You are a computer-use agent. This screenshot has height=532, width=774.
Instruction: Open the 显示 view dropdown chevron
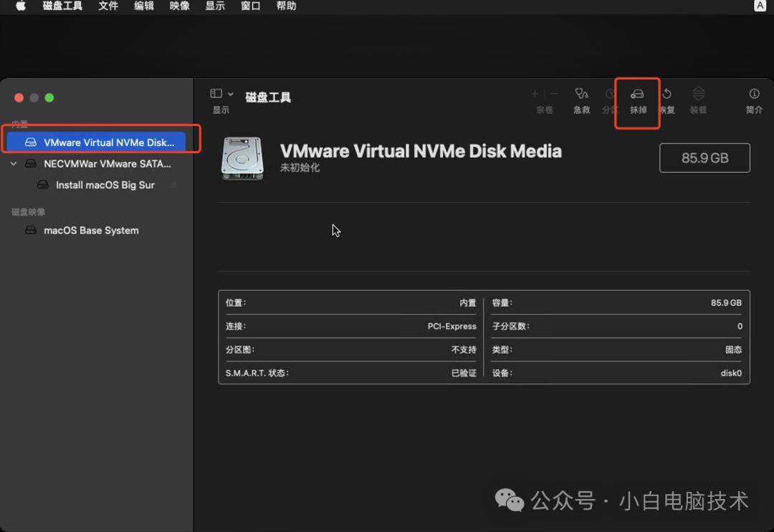click(x=231, y=93)
